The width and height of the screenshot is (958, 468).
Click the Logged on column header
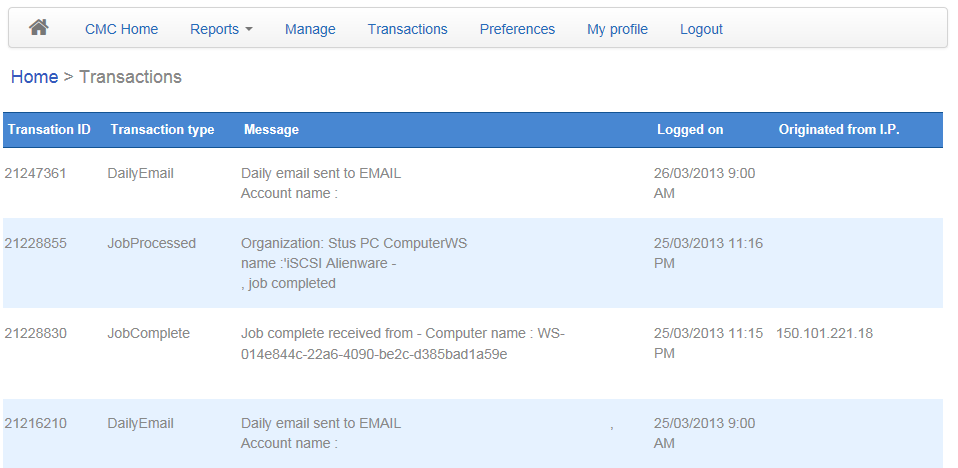tap(690, 130)
